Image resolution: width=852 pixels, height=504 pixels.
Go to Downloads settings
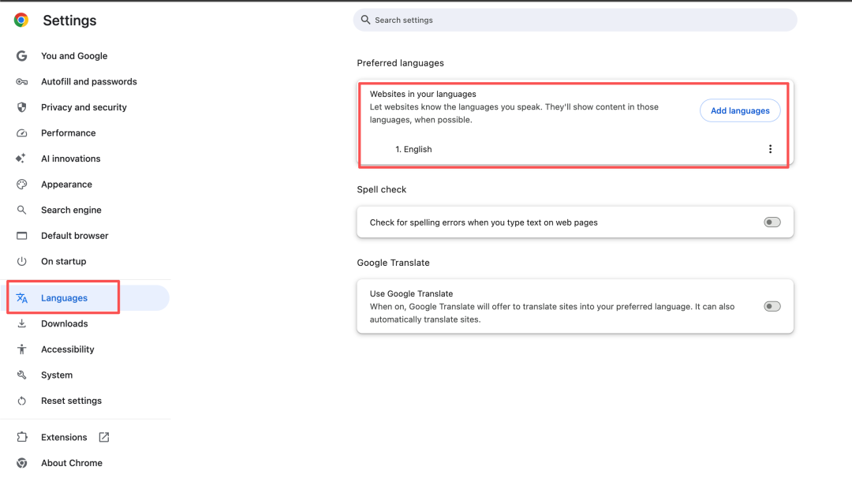point(64,324)
